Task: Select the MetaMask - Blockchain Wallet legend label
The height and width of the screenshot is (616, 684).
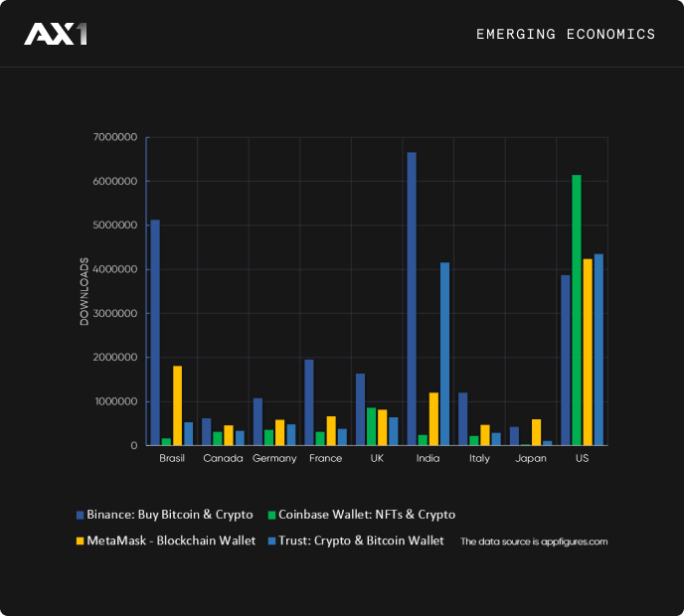Action: [171, 541]
